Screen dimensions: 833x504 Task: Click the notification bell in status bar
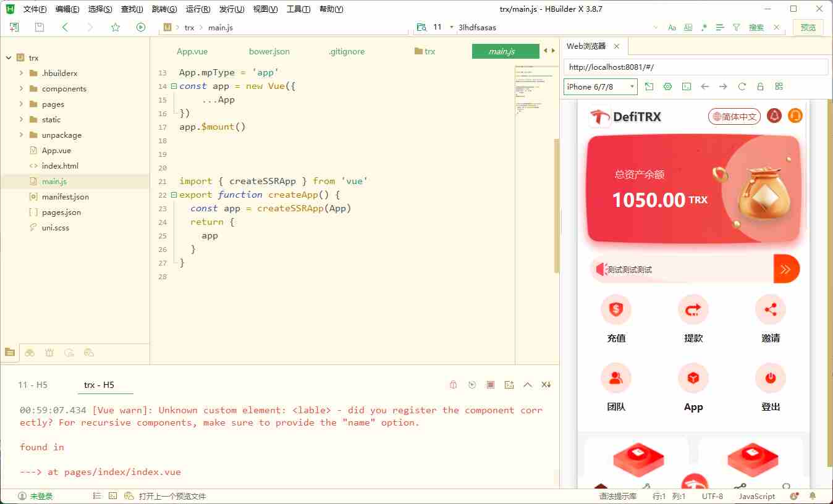(813, 496)
